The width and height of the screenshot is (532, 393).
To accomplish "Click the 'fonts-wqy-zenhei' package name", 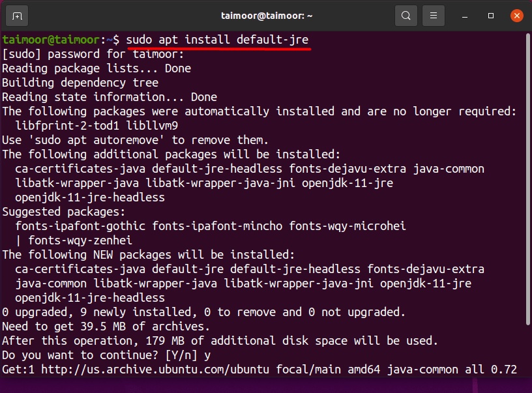I will [x=80, y=240].
